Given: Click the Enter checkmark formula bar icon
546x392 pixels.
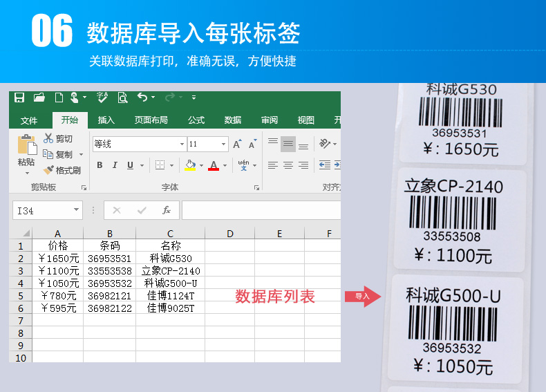Looking at the screenshot, I should [142, 210].
